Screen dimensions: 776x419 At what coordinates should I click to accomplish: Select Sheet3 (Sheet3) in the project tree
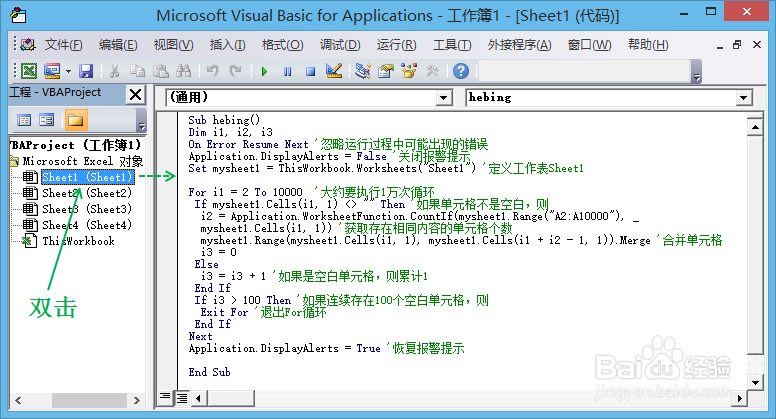pos(87,209)
